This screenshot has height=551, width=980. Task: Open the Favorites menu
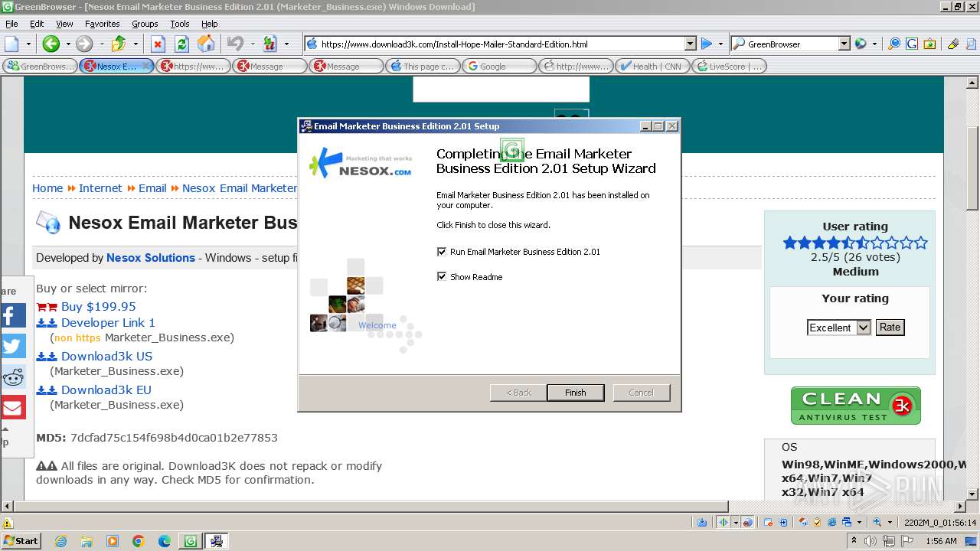point(102,24)
